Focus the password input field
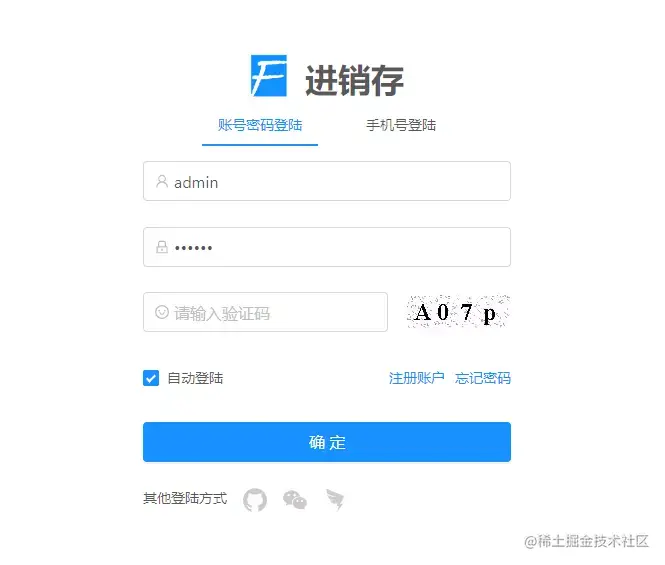The image size is (665, 565). pos(327,247)
